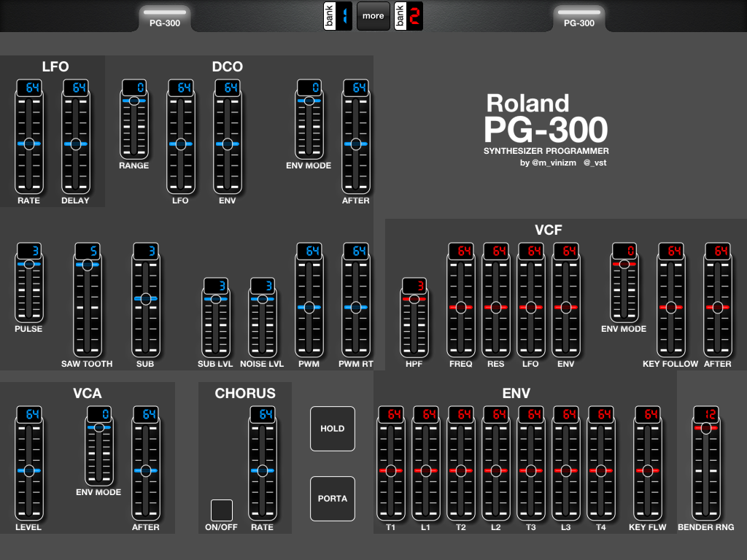747x560 pixels.
Task: Click the VCF HPF slider knob
Action: (414, 299)
